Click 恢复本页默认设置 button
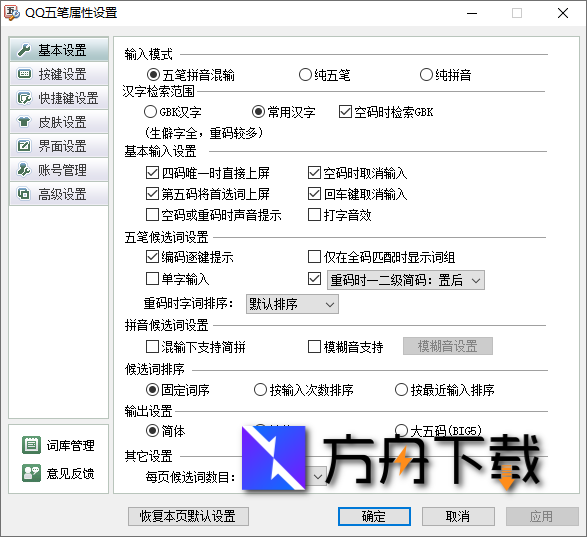Screen dimensions: 587x537 [x=188, y=516]
